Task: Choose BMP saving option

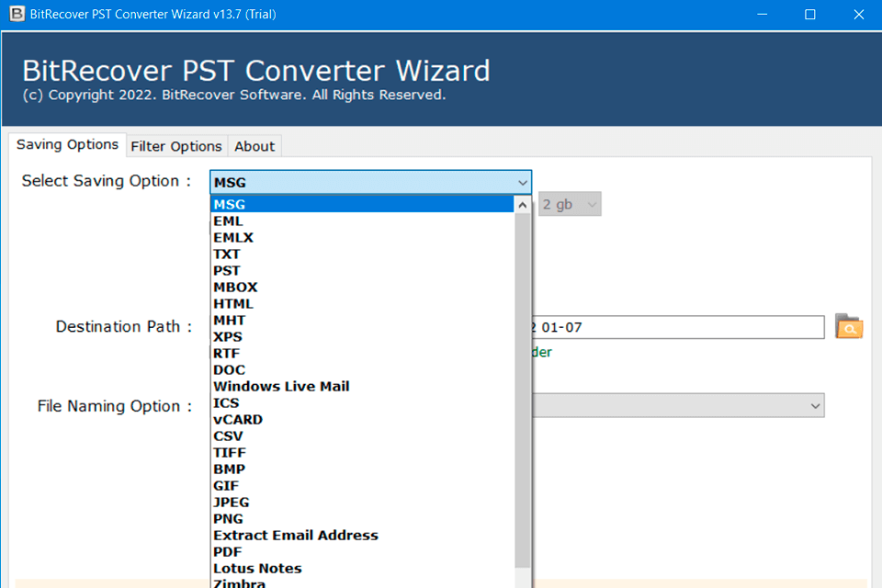Action: pos(362,469)
